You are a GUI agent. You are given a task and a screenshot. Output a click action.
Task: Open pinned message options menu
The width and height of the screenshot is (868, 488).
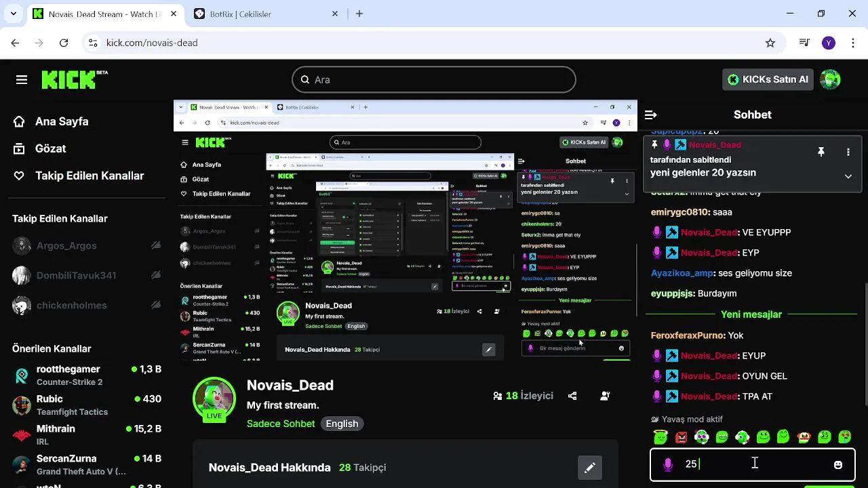tap(848, 152)
